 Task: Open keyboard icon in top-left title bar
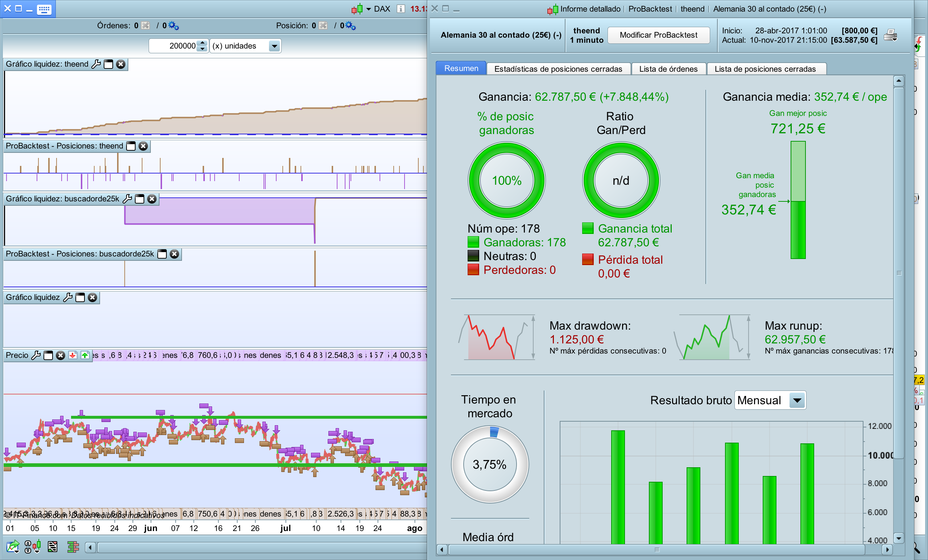tap(44, 9)
